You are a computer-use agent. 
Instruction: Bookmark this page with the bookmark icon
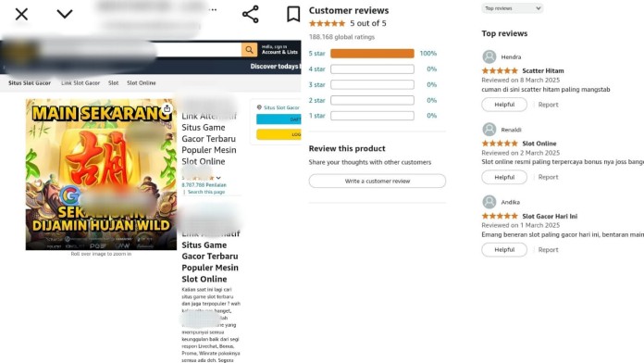pyautogui.click(x=293, y=14)
